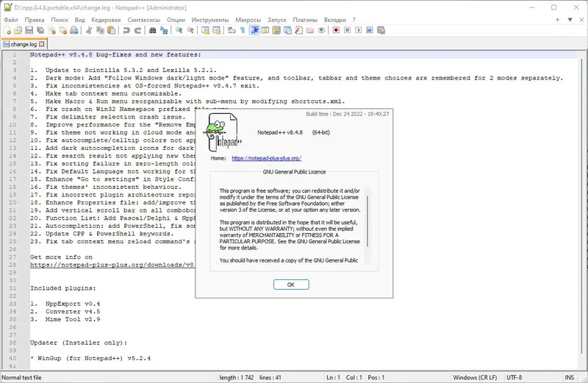Open Find with the binoculars icon
This screenshot has width=588, height=383.
(153, 30)
